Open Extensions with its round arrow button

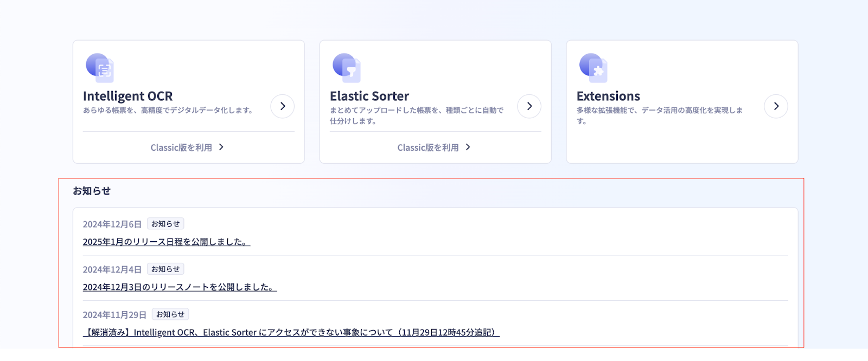click(776, 106)
